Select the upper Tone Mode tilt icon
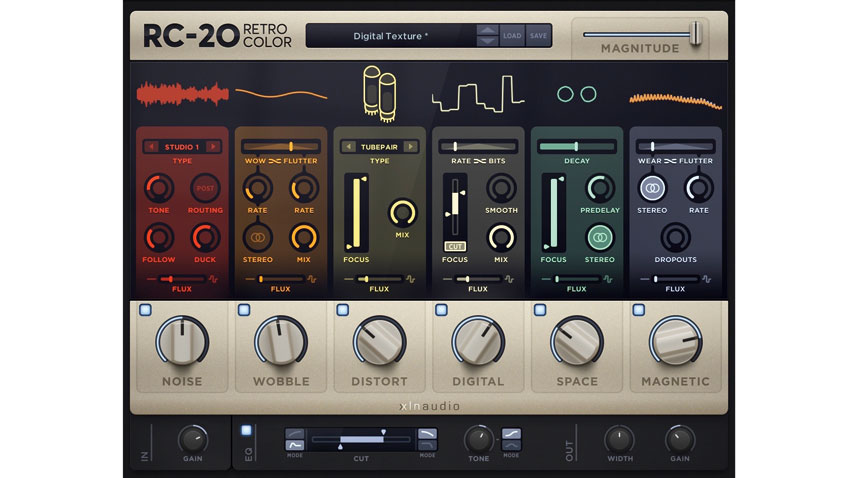This screenshot has height=478, width=850. point(511,434)
